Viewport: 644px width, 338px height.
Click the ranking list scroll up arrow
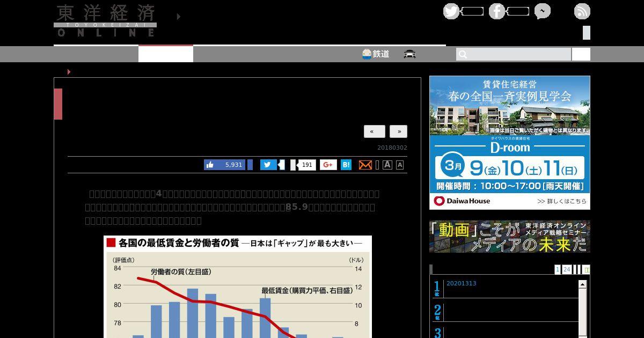(x=583, y=284)
